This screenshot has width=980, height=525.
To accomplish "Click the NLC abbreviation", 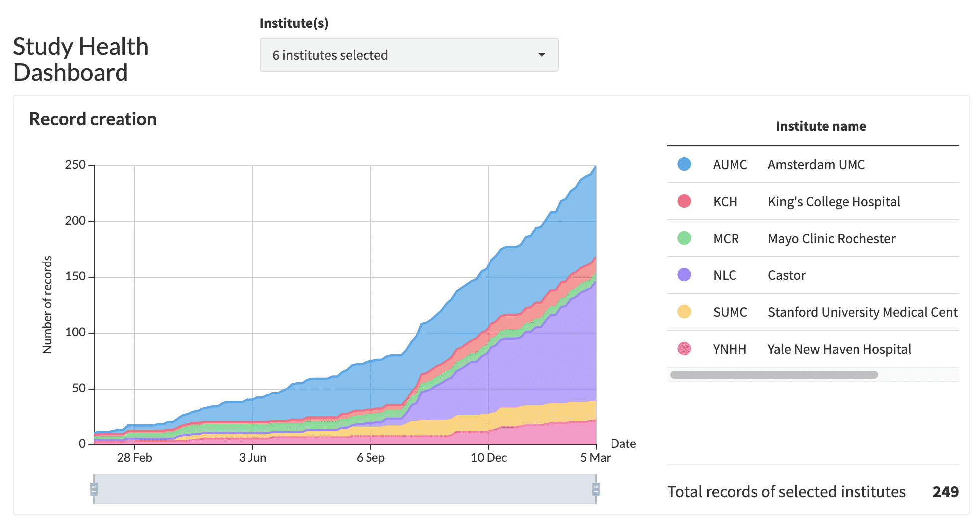I will 725,275.
